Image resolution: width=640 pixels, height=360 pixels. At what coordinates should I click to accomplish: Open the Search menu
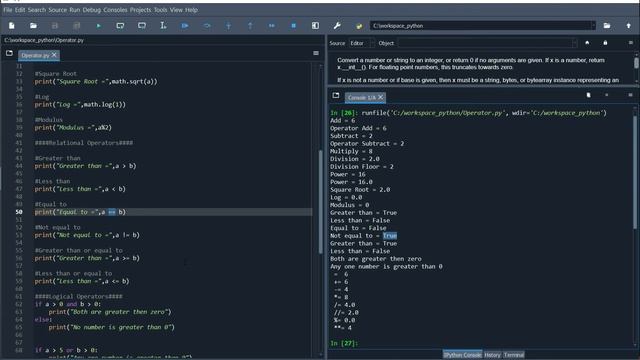click(37, 10)
